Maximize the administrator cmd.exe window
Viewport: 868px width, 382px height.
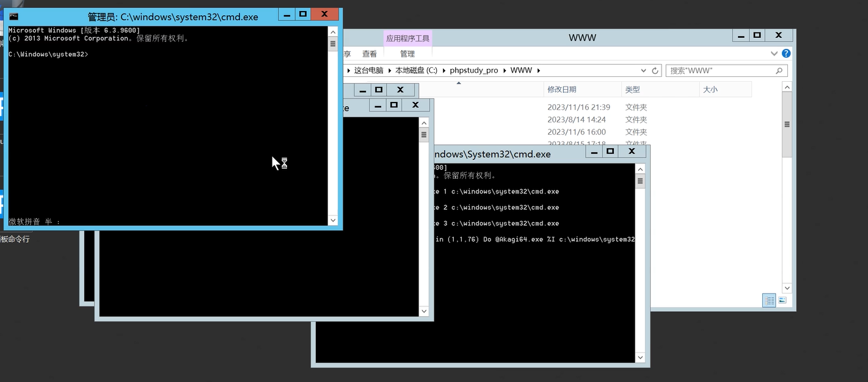click(302, 14)
